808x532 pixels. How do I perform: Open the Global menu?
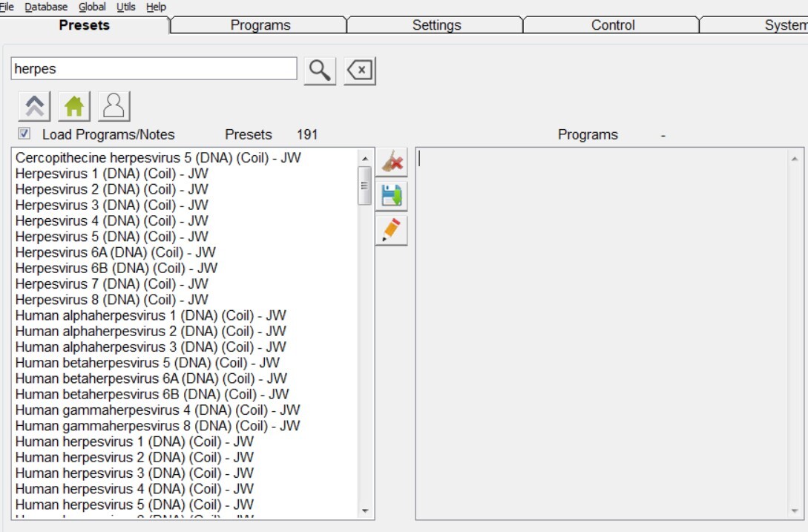[x=92, y=7]
